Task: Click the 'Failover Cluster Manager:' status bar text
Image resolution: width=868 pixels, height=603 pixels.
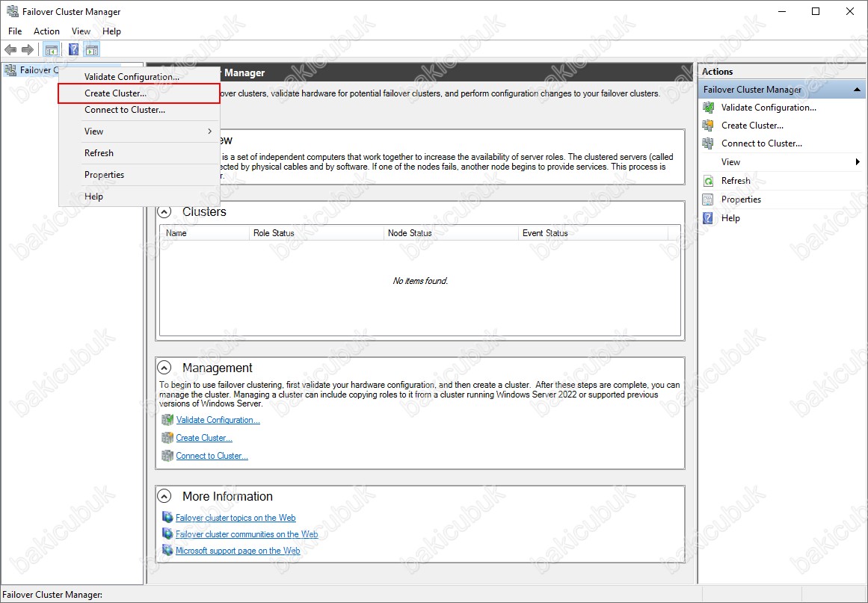Action: pos(52,595)
